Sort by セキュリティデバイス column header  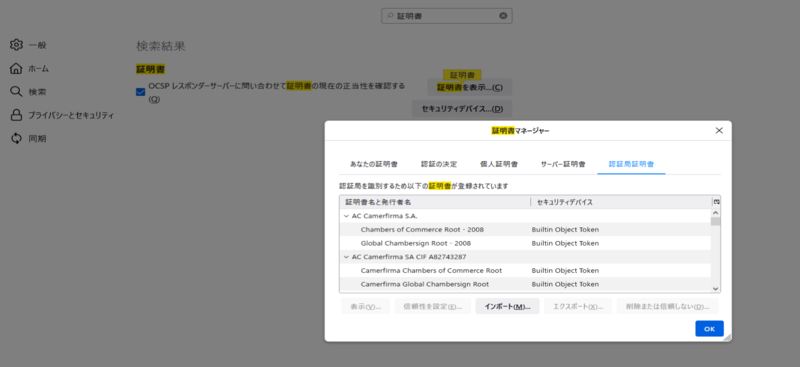[x=621, y=202]
